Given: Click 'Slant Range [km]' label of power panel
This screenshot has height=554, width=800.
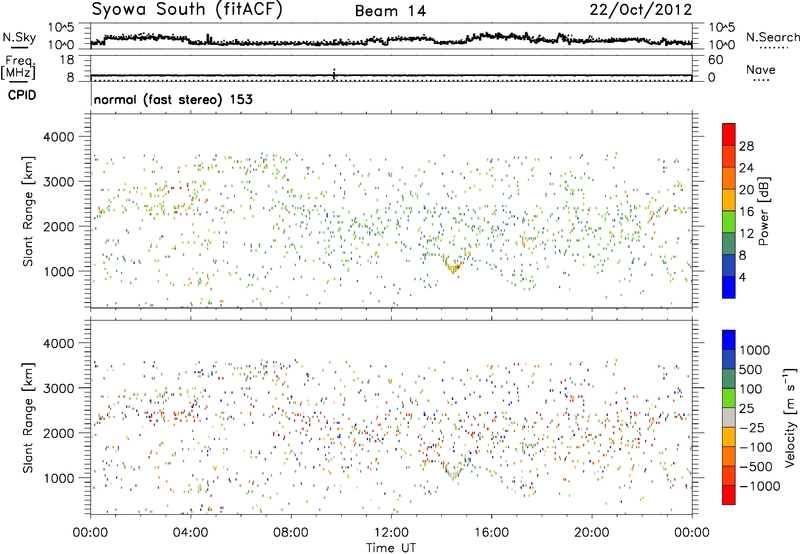Looking at the screenshot, I should pos(28,211).
